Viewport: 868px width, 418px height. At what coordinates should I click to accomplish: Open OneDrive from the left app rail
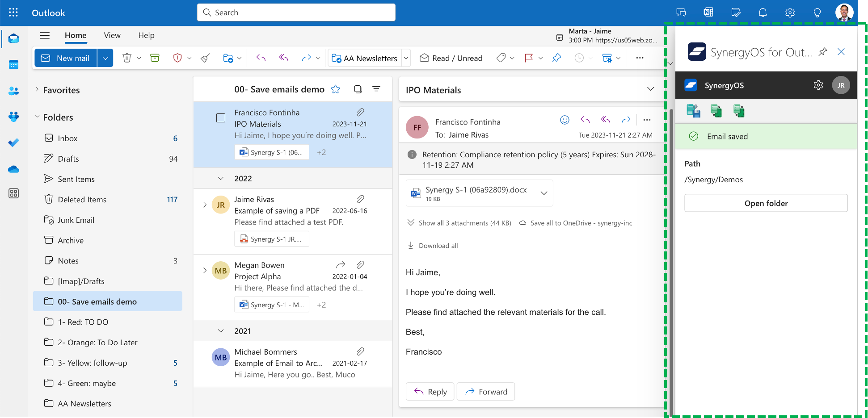(13, 169)
